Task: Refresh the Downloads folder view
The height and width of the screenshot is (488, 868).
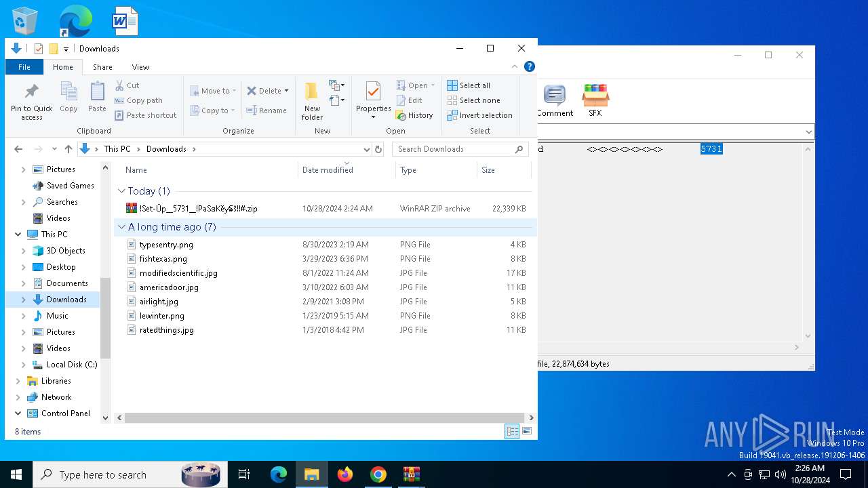Action: click(x=378, y=149)
